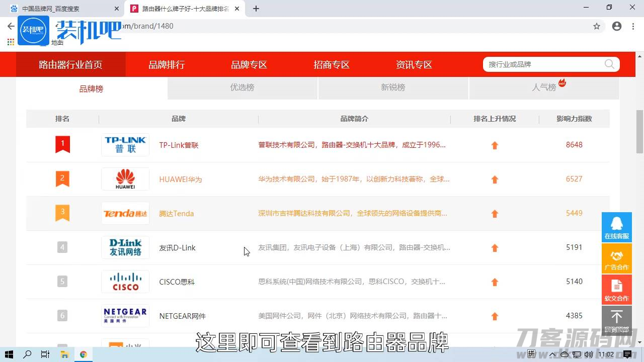Click the volume icon in tray
The width and height of the screenshot is (644, 362).
click(x=589, y=354)
